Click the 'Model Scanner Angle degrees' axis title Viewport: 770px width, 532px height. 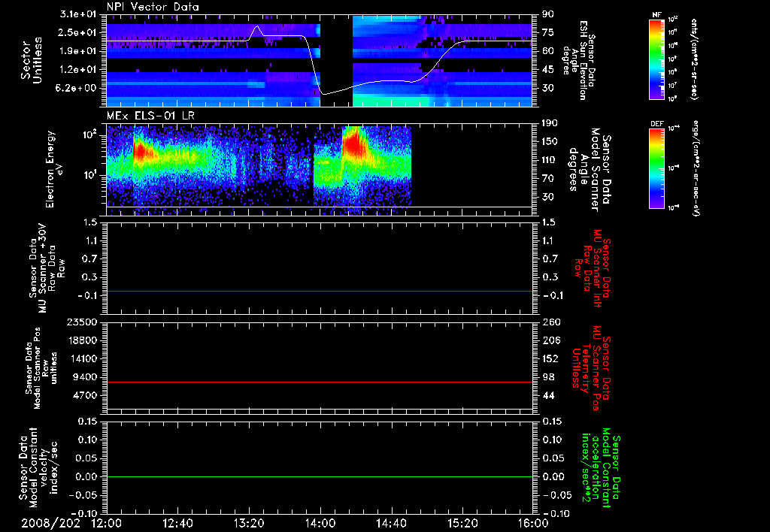pos(589,170)
